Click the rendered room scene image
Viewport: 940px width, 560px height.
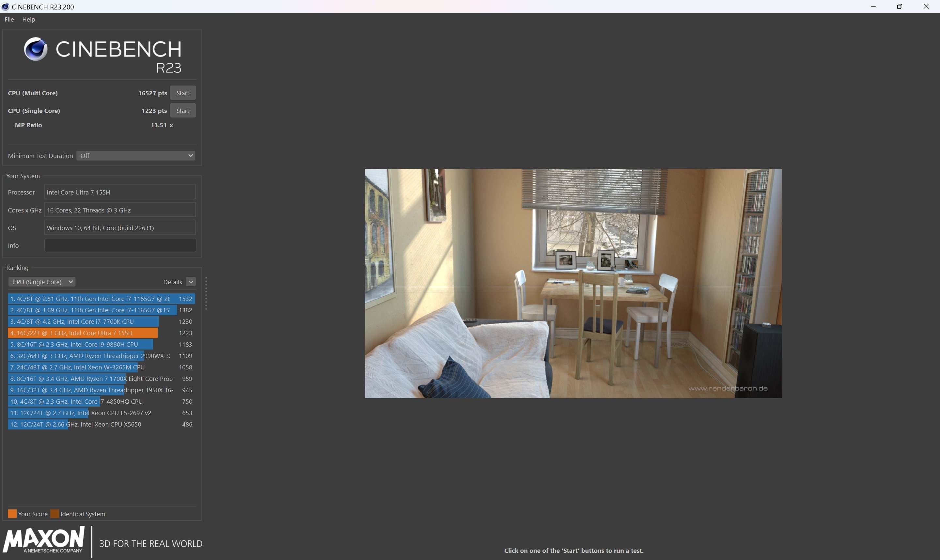pos(573,283)
